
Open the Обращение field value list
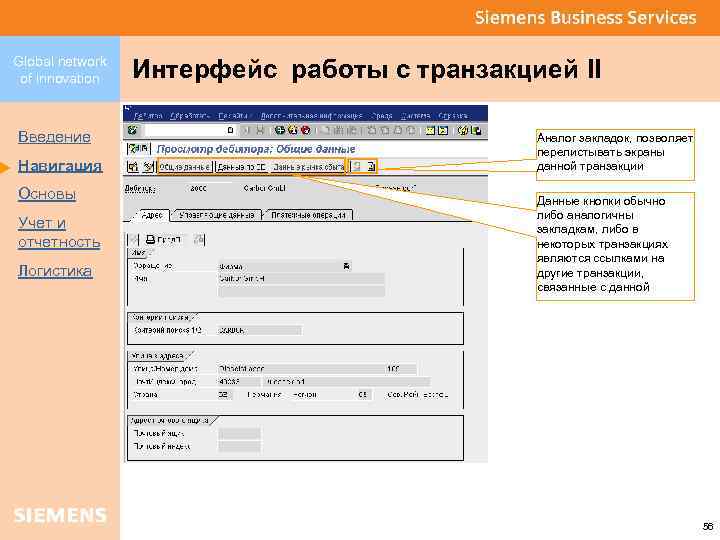click(x=347, y=266)
